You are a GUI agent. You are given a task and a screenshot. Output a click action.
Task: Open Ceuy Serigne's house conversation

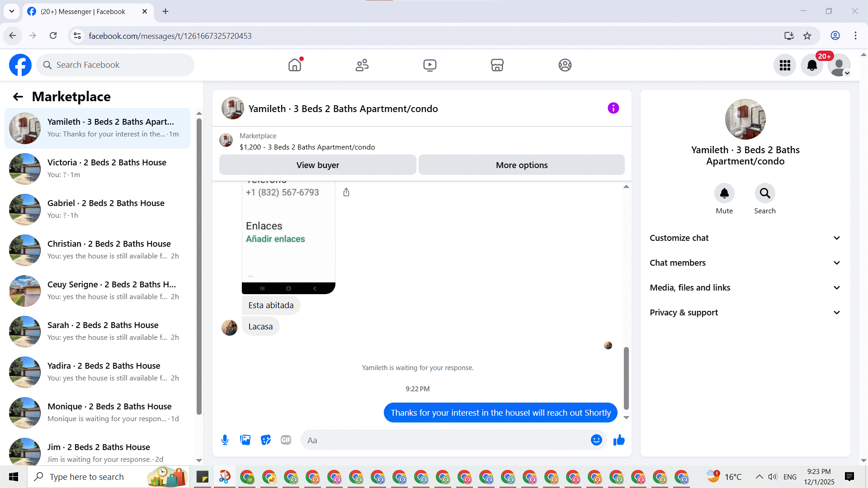[x=97, y=291]
